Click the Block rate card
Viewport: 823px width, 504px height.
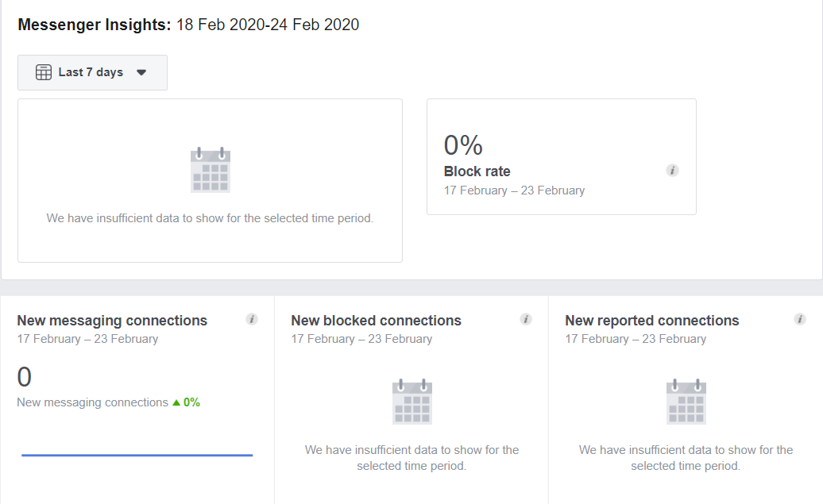(x=561, y=156)
